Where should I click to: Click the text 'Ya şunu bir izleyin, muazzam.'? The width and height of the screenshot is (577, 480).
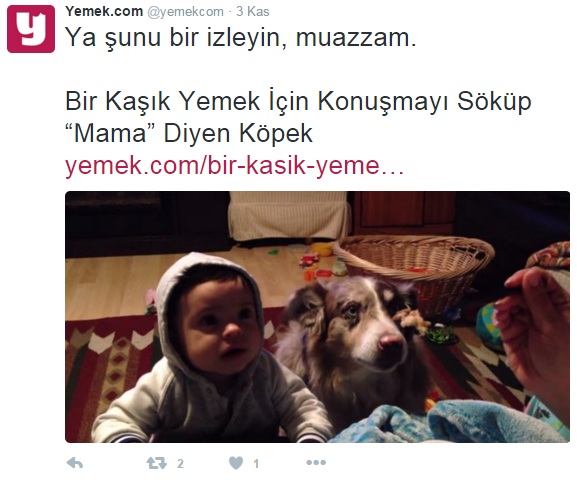pos(241,38)
